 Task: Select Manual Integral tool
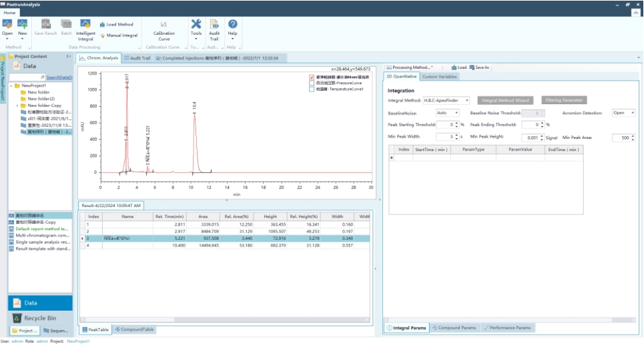[119, 35]
